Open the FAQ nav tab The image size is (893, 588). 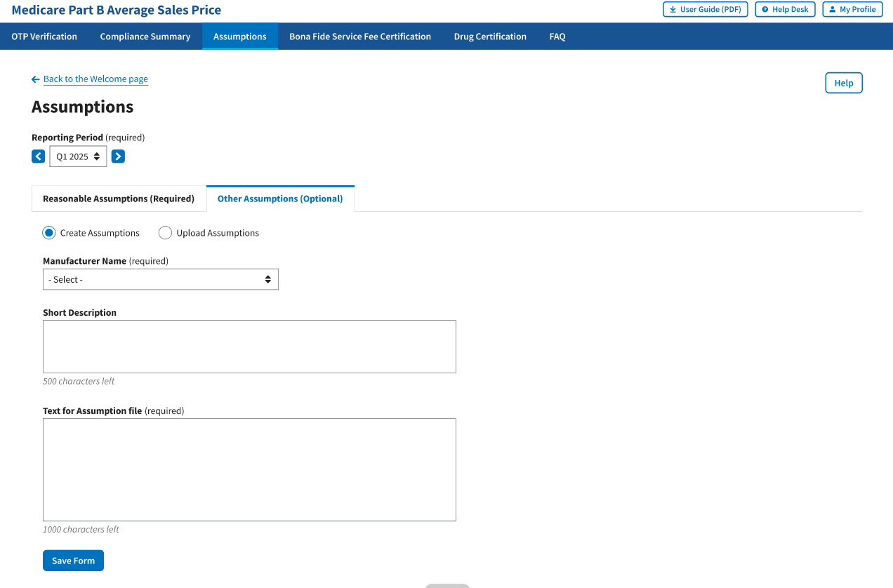[557, 36]
